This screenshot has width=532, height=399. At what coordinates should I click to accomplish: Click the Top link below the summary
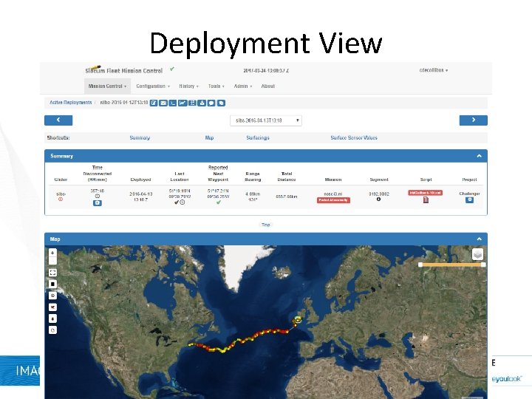(266, 225)
